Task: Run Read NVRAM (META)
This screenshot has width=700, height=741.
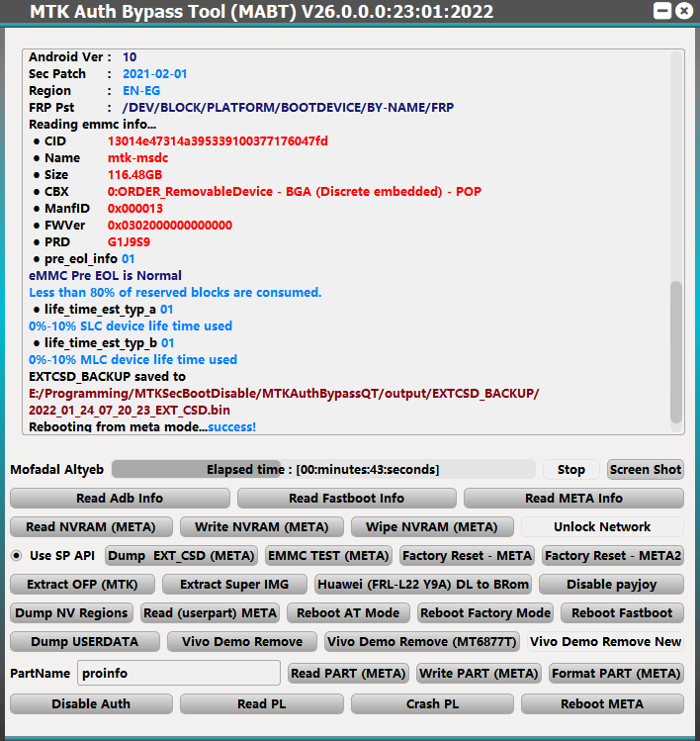Action: tap(91, 527)
